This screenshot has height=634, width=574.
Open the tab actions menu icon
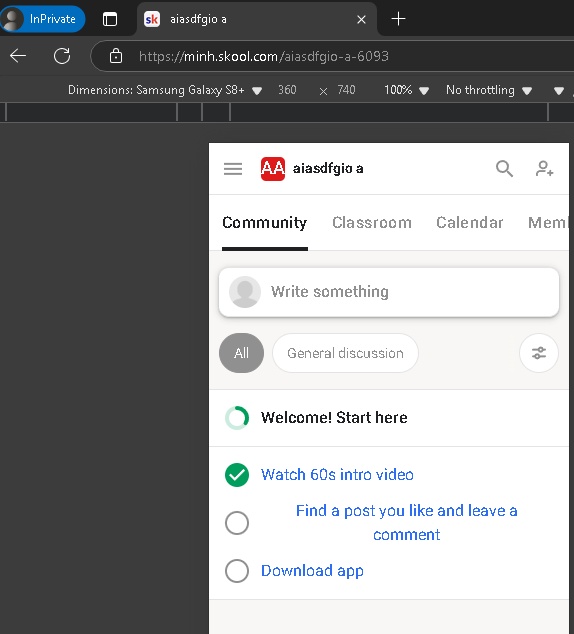tap(110, 19)
